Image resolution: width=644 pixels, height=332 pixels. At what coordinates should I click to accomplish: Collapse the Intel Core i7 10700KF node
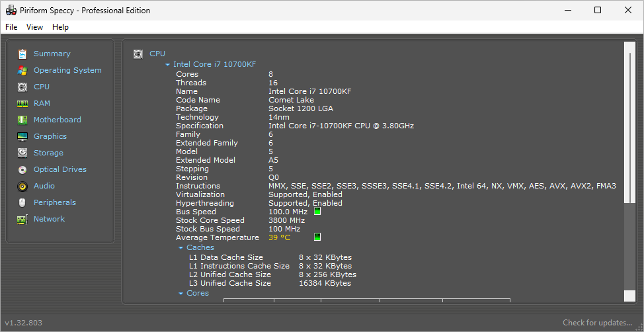[168, 65]
